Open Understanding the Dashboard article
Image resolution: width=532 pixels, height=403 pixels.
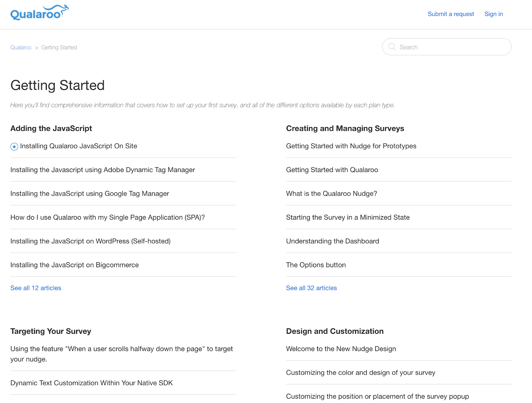332,241
